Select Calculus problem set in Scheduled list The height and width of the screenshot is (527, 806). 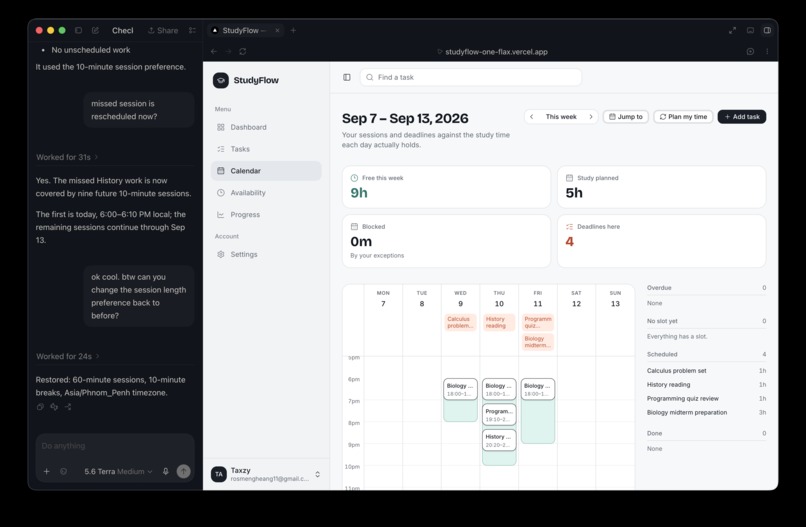pos(706,371)
